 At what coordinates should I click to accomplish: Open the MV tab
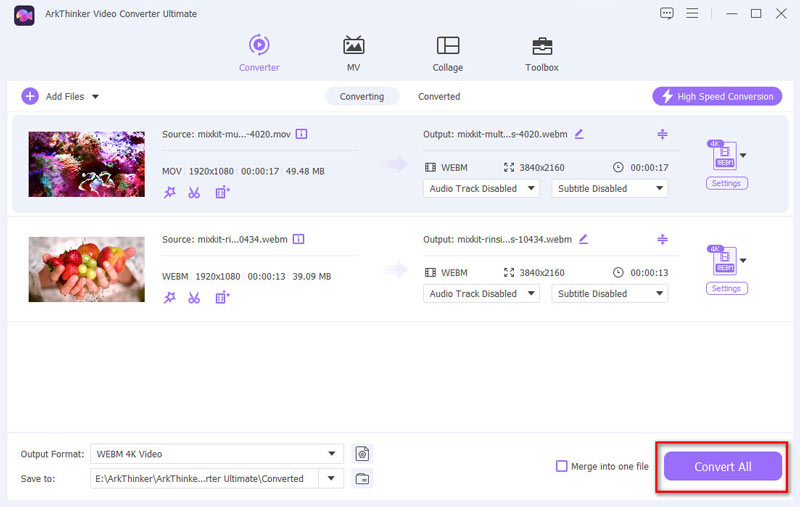pos(353,53)
